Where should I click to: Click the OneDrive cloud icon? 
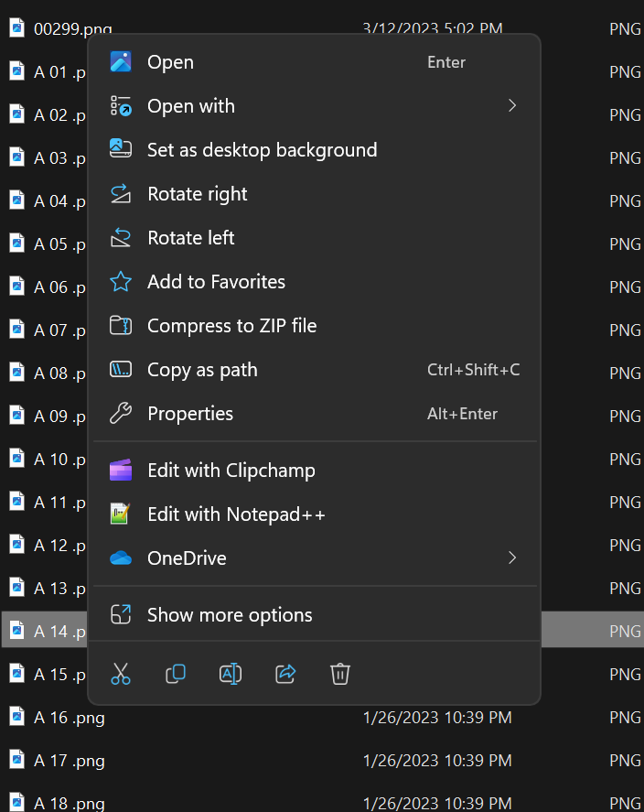(x=120, y=558)
